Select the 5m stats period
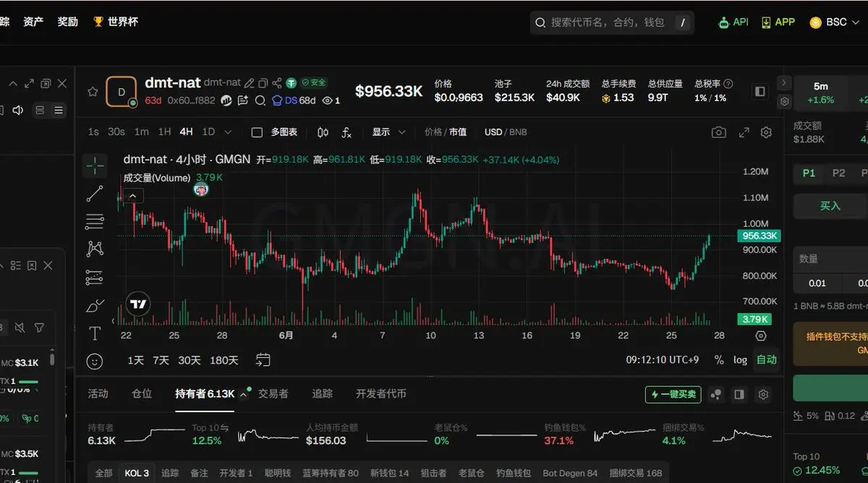 pyautogui.click(x=821, y=93)
